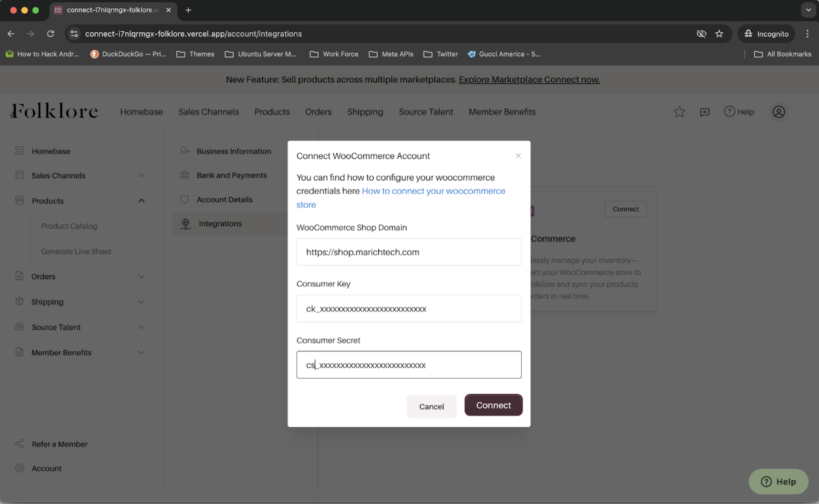The height and width of the screenshot is (504, 819).
Task: Open the woocommerce store connection guide link
Action: (433, 191)
